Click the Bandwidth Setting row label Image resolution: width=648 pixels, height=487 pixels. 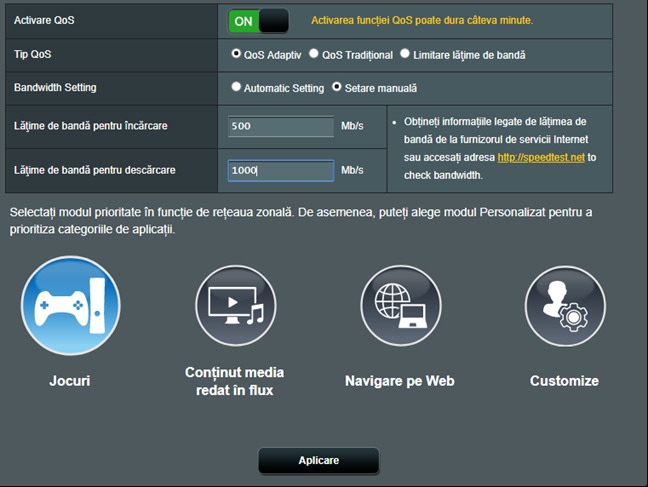[55, 88]
